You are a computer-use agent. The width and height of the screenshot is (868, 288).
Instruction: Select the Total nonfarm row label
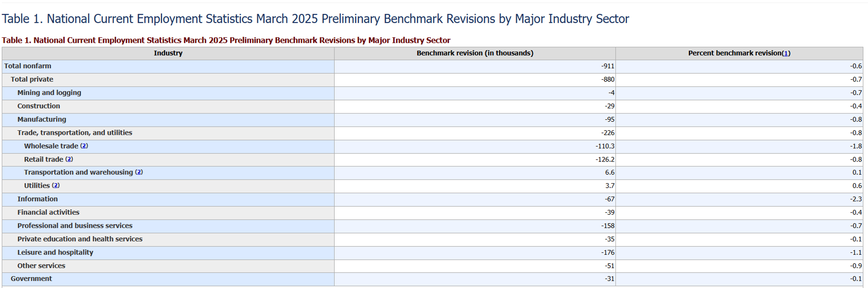(28, 66)
